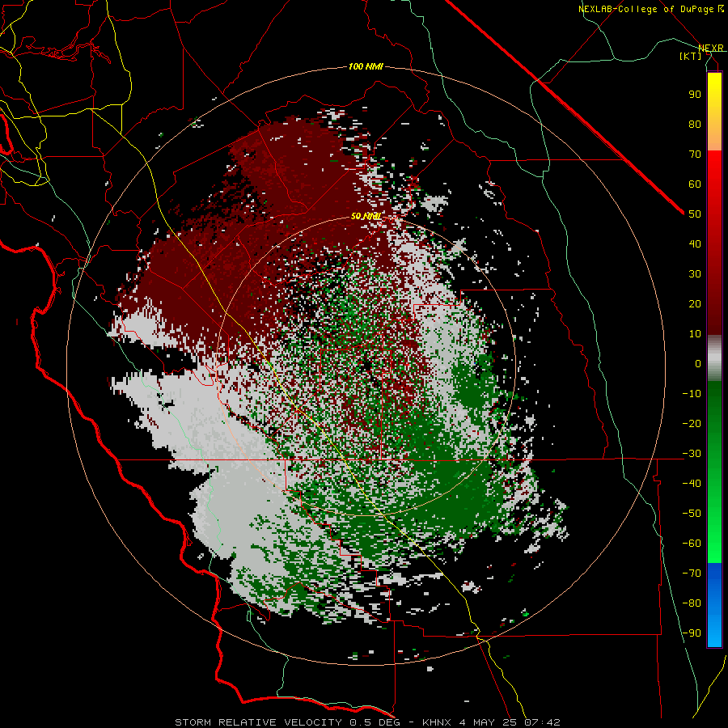
Task: Click the "NEXLAB-College of DuPage" header text
Action: [645, 9]
